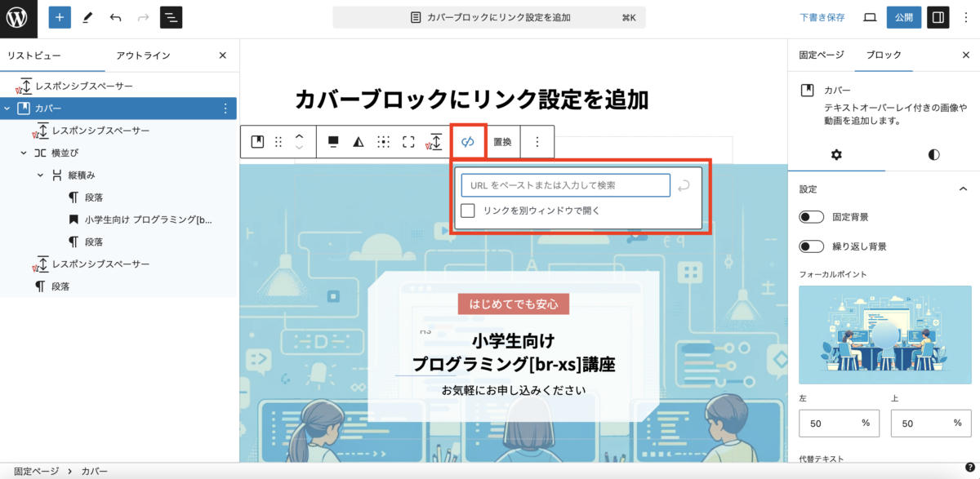
Task: Open the Document Overview list icon
Action: (171, 16)
